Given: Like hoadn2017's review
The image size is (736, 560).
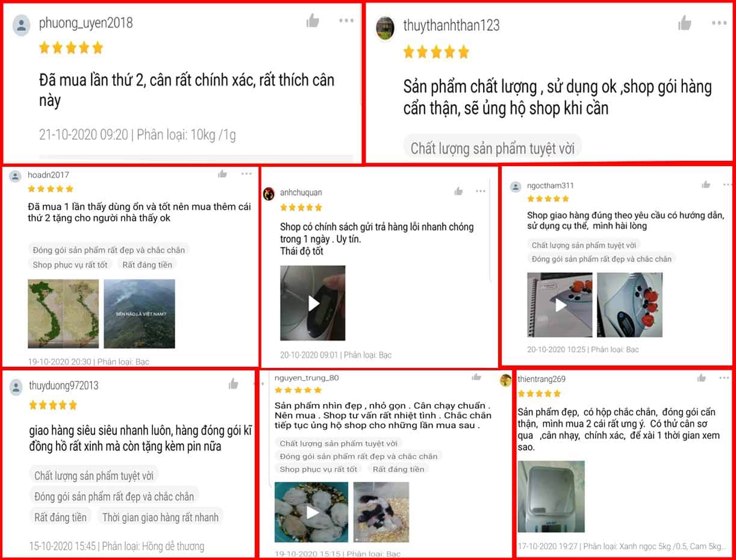Looking at the screenshot, I should click(x=223, y=174).
